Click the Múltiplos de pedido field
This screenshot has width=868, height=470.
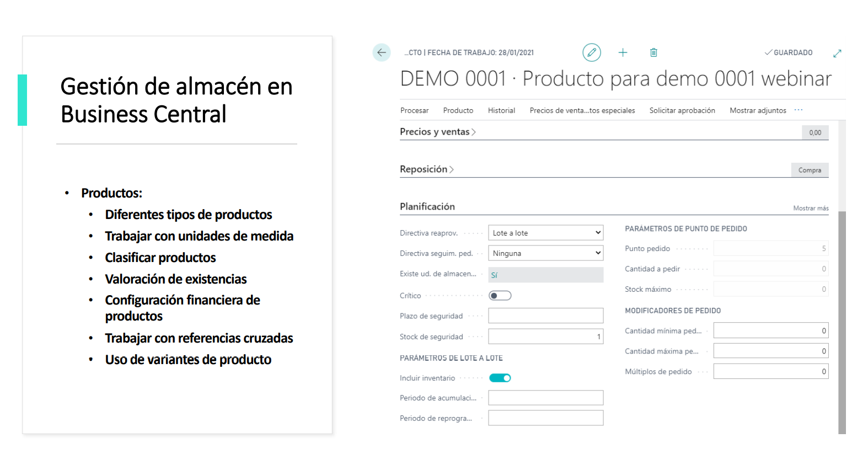point(771,371)
